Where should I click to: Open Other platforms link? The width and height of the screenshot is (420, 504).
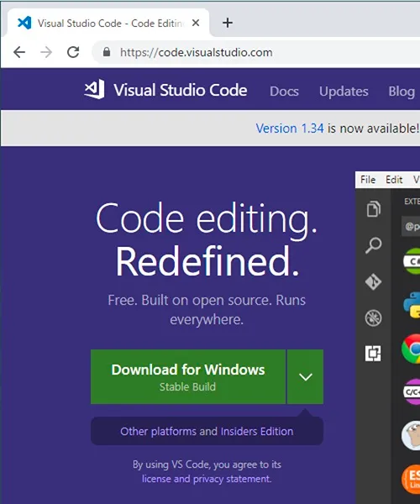click(158, 431)
